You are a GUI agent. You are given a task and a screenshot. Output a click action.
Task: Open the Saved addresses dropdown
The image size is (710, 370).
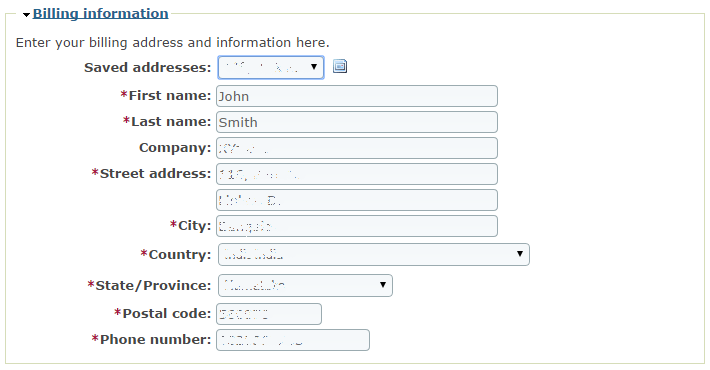point(271,67)
